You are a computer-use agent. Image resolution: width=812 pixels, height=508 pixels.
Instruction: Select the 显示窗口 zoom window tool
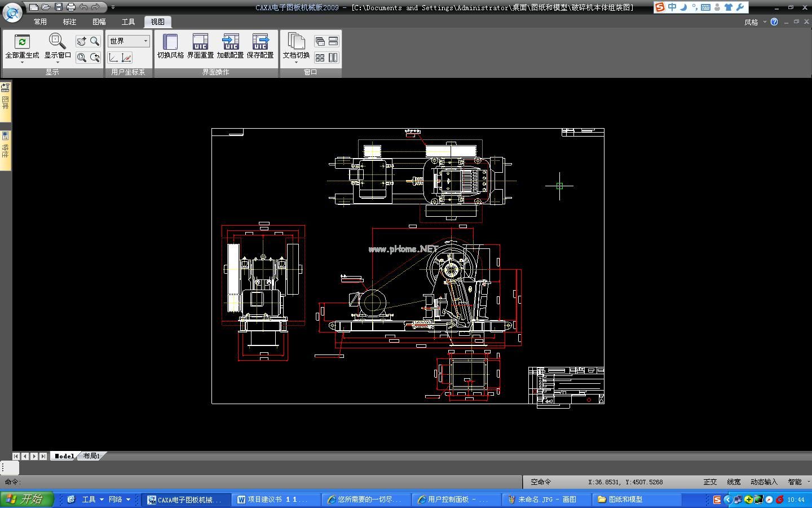[x=57, y=42]
